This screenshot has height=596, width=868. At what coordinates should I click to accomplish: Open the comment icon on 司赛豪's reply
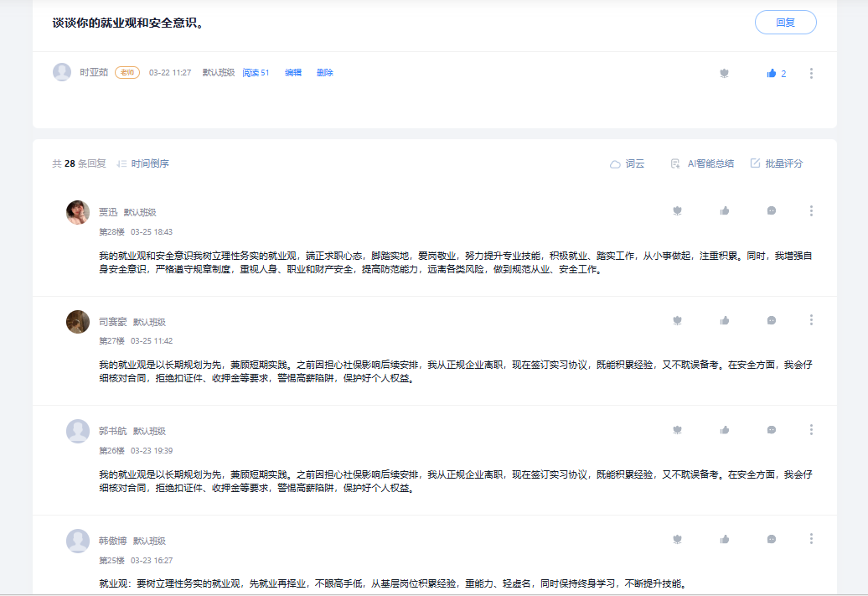[x=771, y=320]
